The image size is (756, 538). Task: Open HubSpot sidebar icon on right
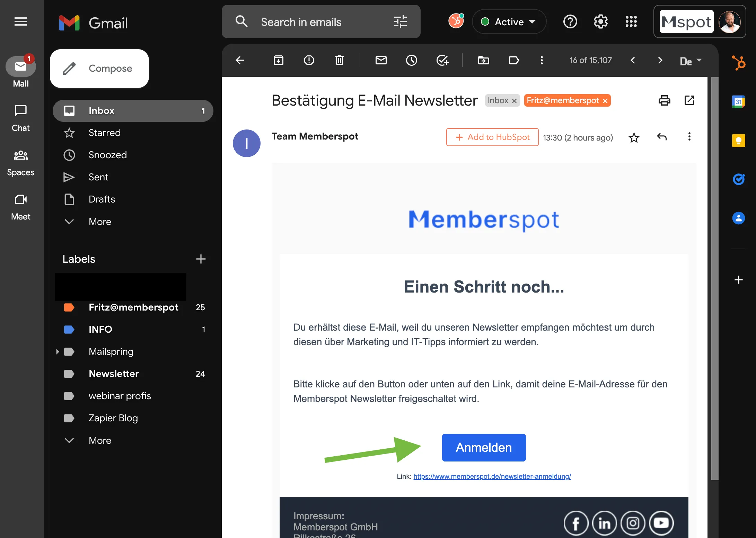pyautogui.click(x=738, y=63)
